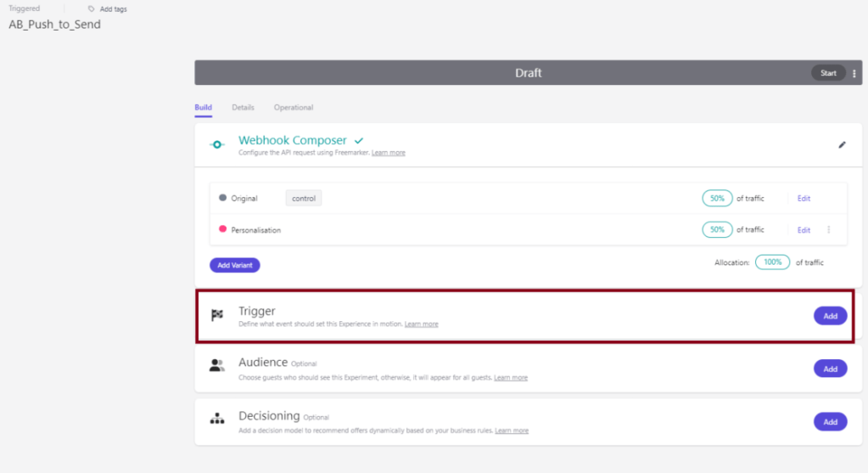This screenshot has width=868, height=473.
Task: Click the green checkmark next to Webhook Composer
Action: point(359,140)
